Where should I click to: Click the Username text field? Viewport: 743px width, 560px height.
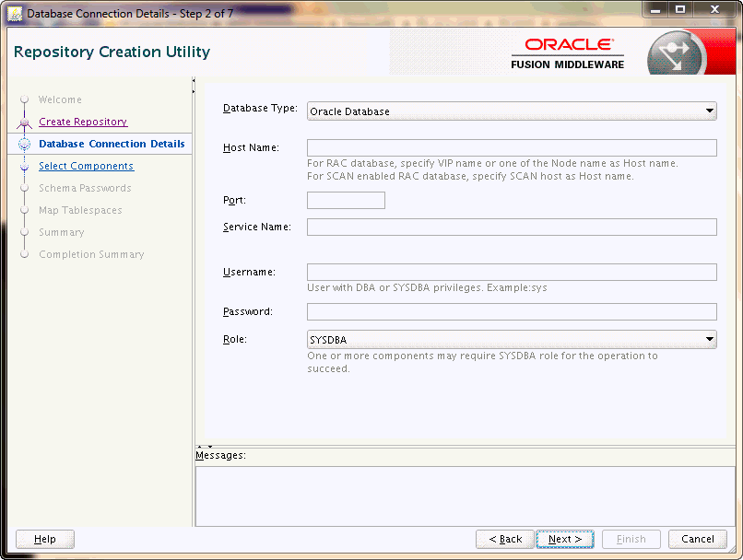pos(512,273)
